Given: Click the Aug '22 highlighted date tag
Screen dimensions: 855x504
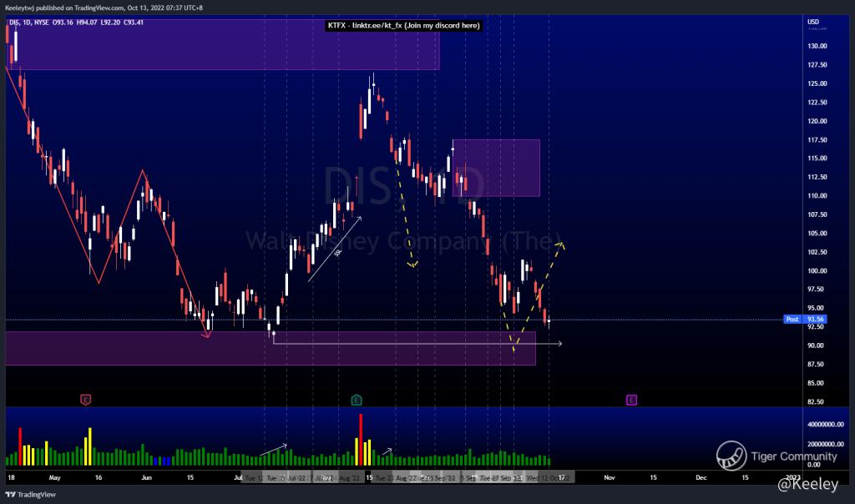Looking at the screenshot, I should click(350, 478).
